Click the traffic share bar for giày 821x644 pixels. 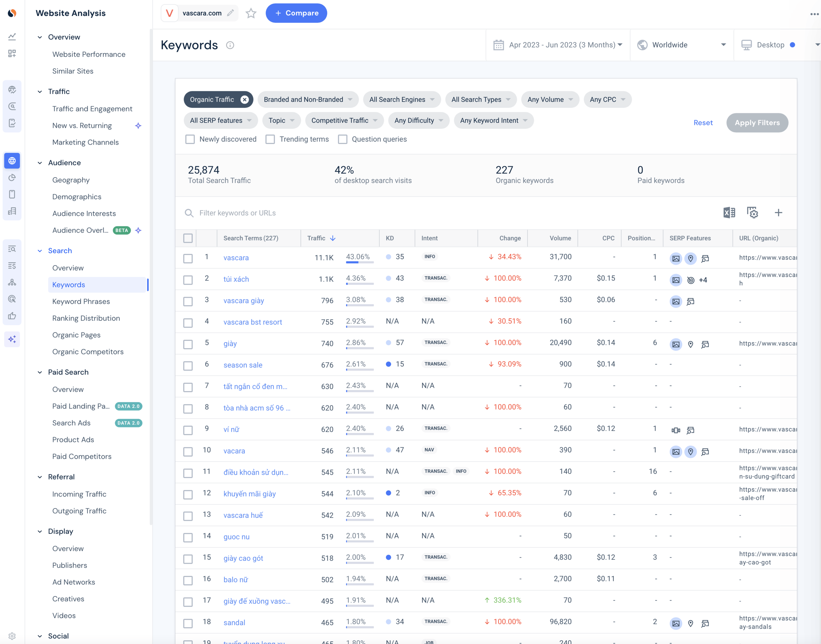tap(360, 348)
